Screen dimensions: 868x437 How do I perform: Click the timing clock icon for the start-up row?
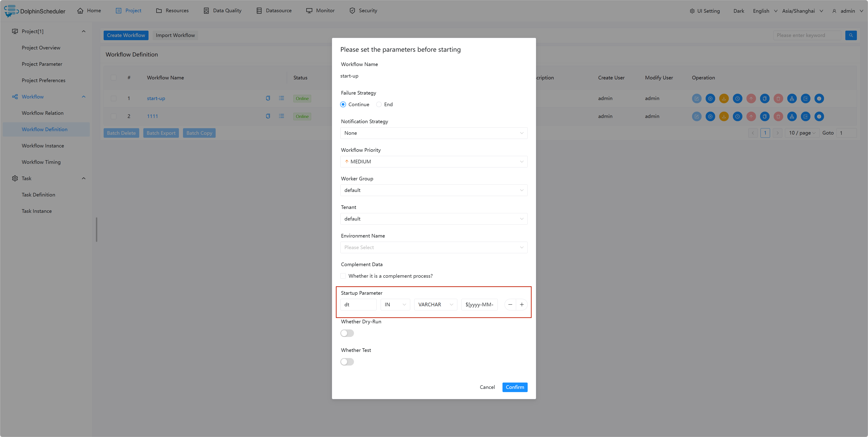click(x=737, y=98)
